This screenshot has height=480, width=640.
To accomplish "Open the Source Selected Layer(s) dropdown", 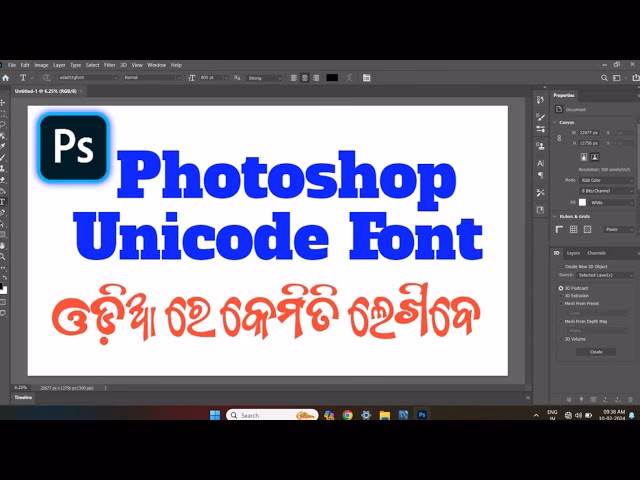I will (604, 276).
